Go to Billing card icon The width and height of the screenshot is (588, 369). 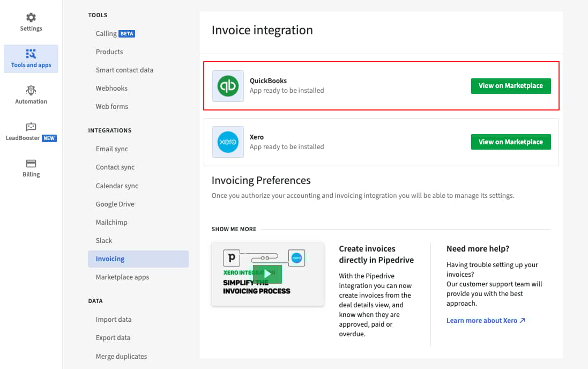point(31,164)
